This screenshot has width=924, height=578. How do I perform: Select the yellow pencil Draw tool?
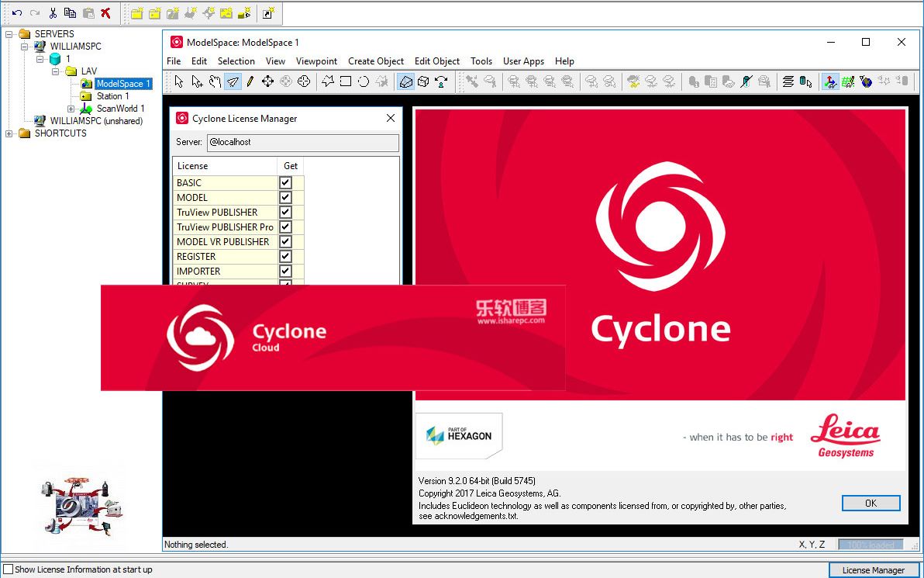250,81
